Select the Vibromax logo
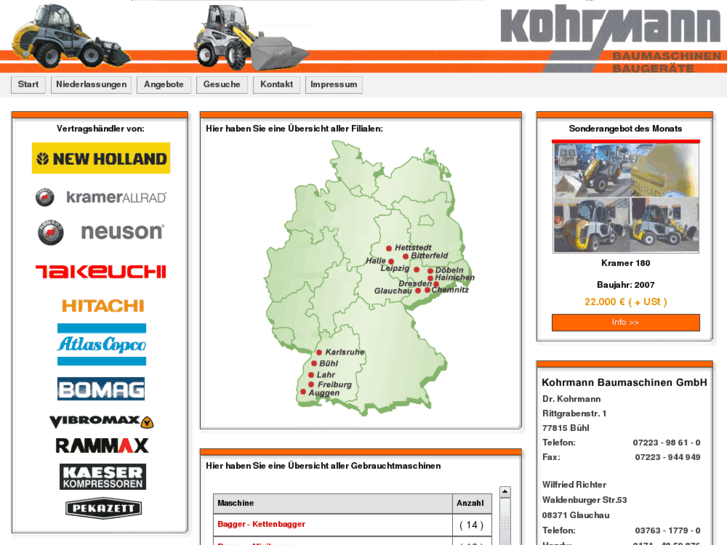This screenshot has width=727, height=545. tap(101, 421)
